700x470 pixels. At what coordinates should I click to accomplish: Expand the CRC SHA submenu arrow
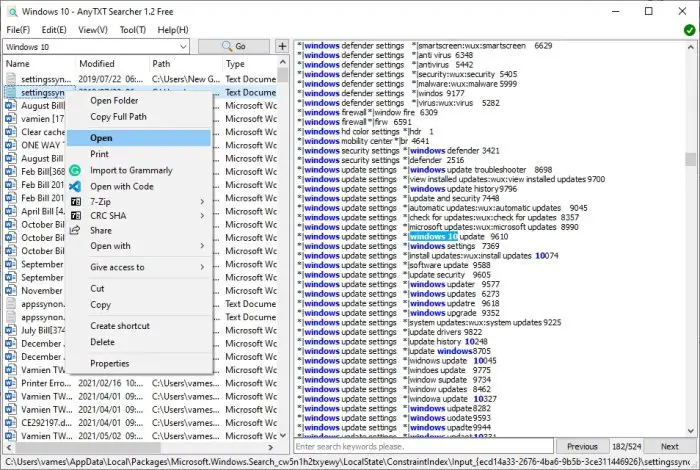coord(202,216)
